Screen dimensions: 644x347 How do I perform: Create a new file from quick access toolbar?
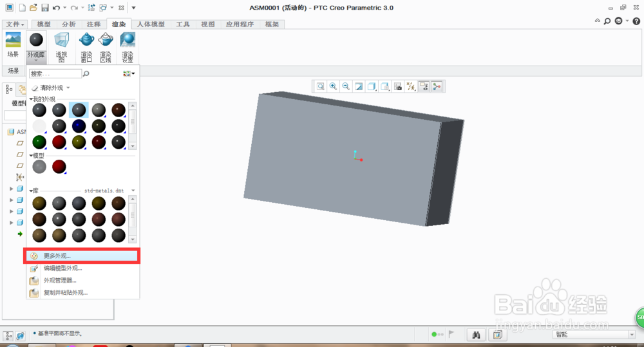point(23,7)
